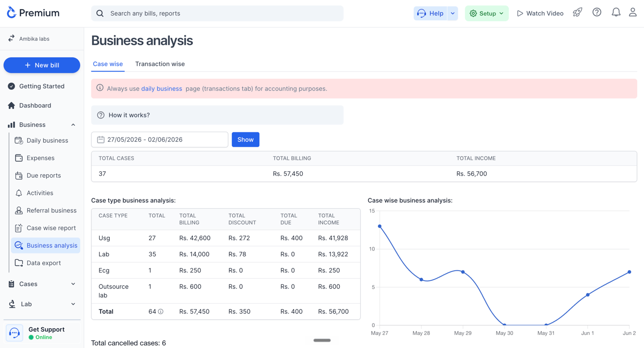Collapse the Business sidebar section

pyautogui.click(x=73, y=125)
